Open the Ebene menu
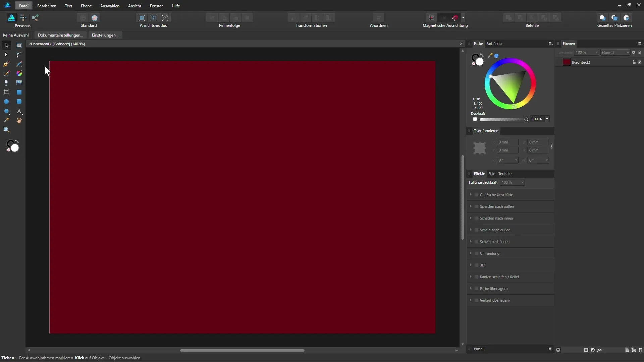 86,6
